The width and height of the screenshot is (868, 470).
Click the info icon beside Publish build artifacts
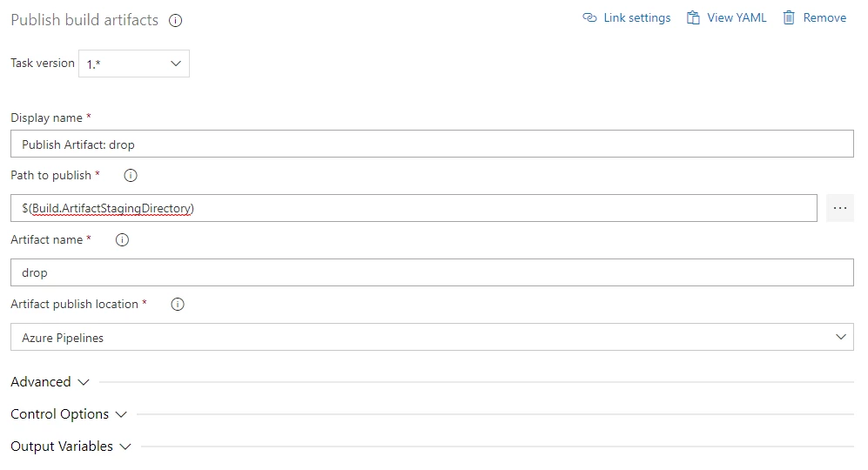point(176,21)
